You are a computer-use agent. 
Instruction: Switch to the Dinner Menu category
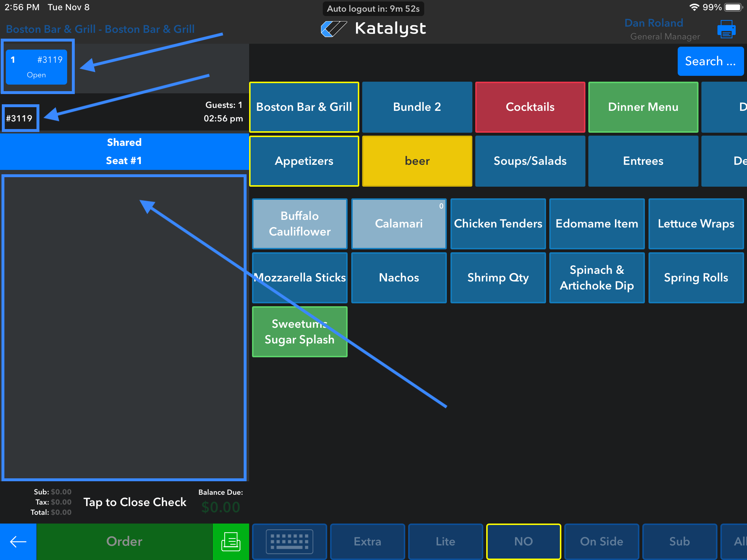[x=643, y=107]
